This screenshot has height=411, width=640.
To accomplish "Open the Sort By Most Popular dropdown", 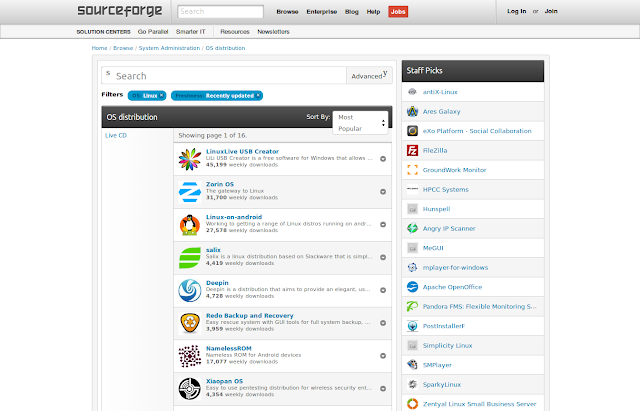I will click(360, 123).
